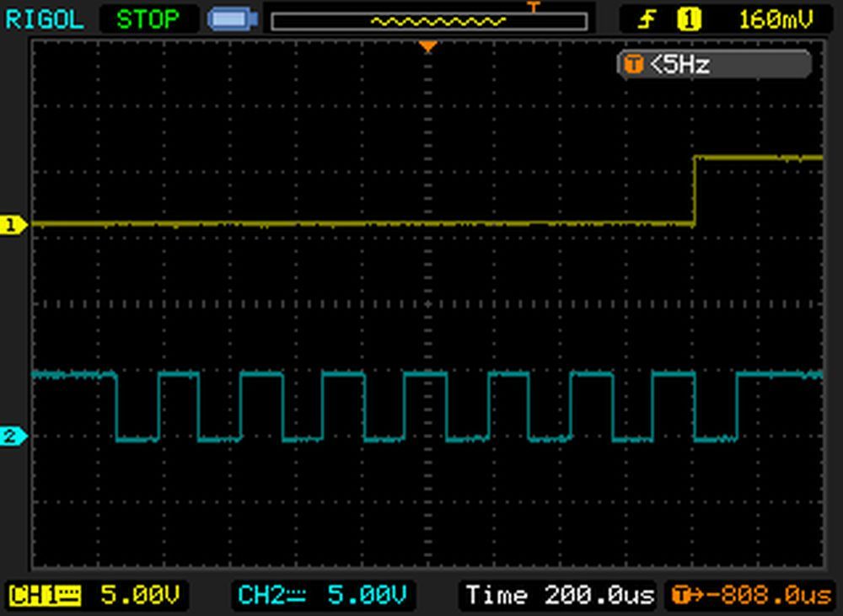Click the RIGOL brand logo
Screen dimensions: 843x616
(x=44, y=20)
